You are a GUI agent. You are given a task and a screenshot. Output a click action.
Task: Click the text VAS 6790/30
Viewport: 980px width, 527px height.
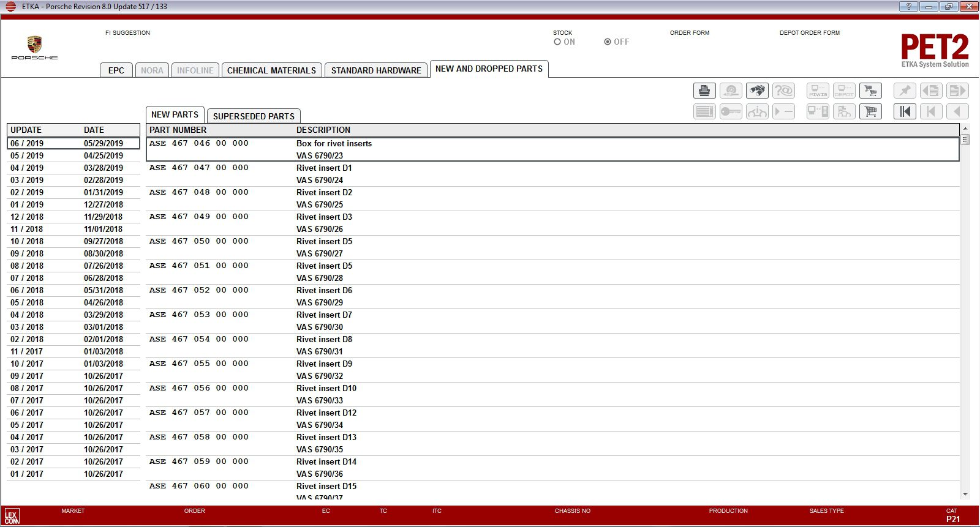click(x=320, y=327)
